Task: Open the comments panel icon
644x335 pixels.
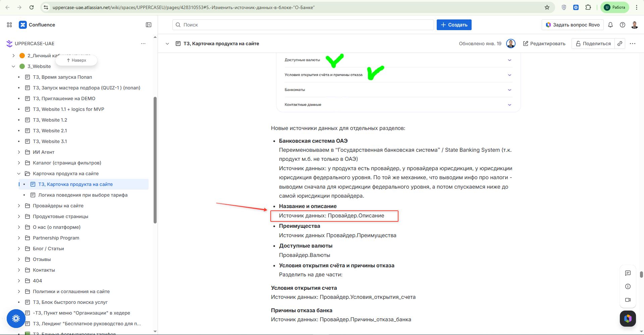Action: [628, 273]
